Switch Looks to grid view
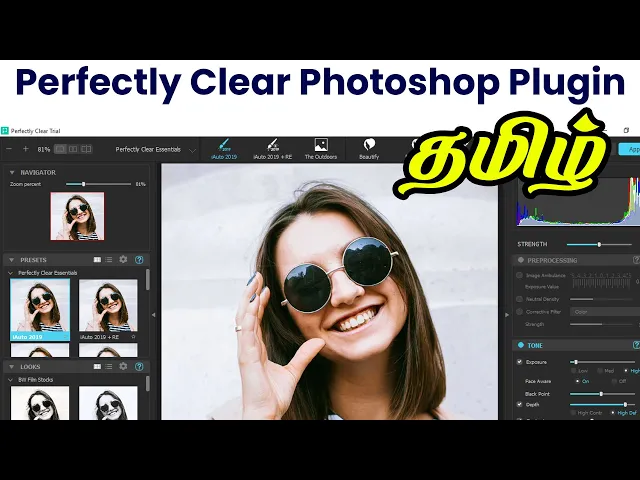 (97, 367)
